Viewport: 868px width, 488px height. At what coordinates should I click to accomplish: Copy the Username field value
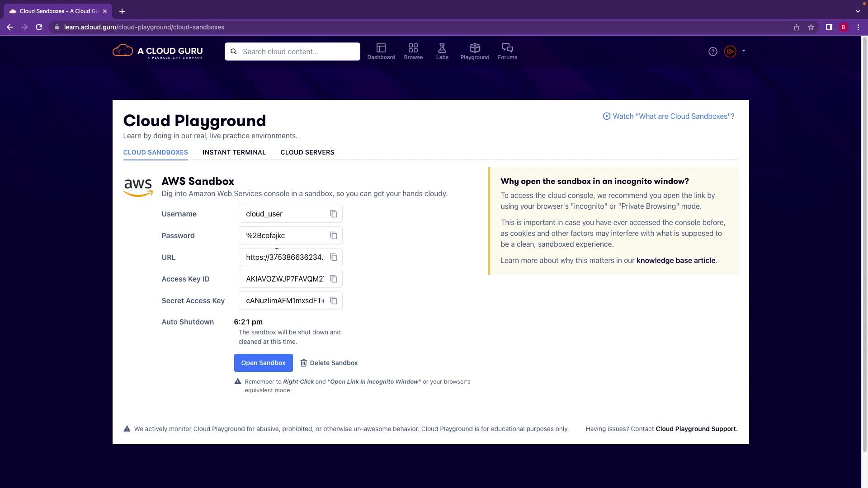(334, 214)
